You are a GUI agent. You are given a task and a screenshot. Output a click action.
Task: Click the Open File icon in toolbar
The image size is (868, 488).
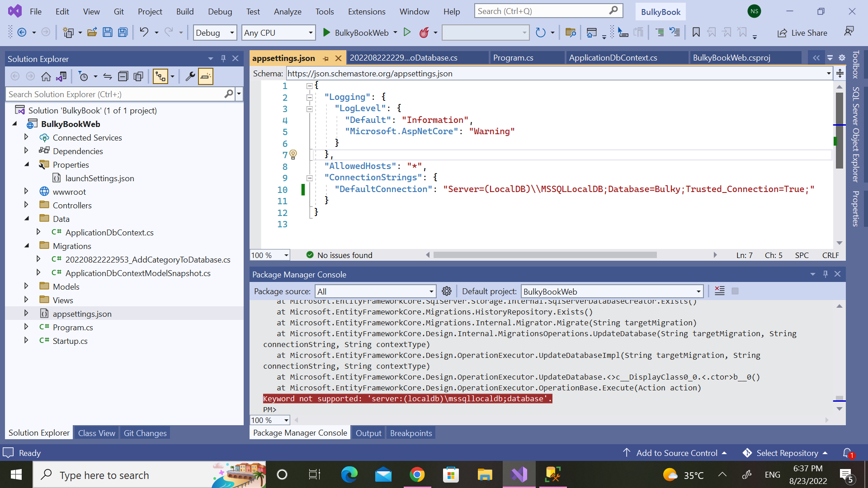(92, 32)
